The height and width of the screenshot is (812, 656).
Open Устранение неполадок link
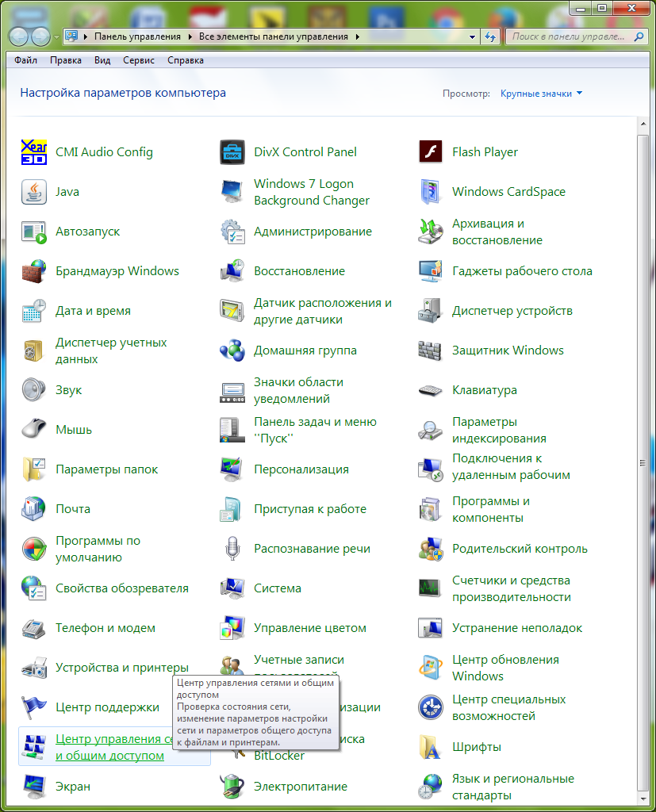coord(517,628)
